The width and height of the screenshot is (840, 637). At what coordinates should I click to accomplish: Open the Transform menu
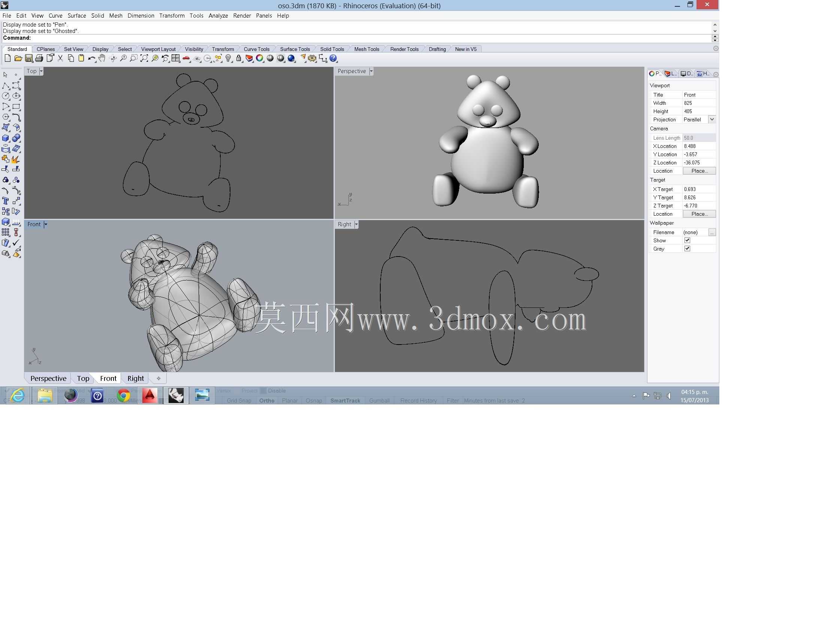tap(172, 16)
